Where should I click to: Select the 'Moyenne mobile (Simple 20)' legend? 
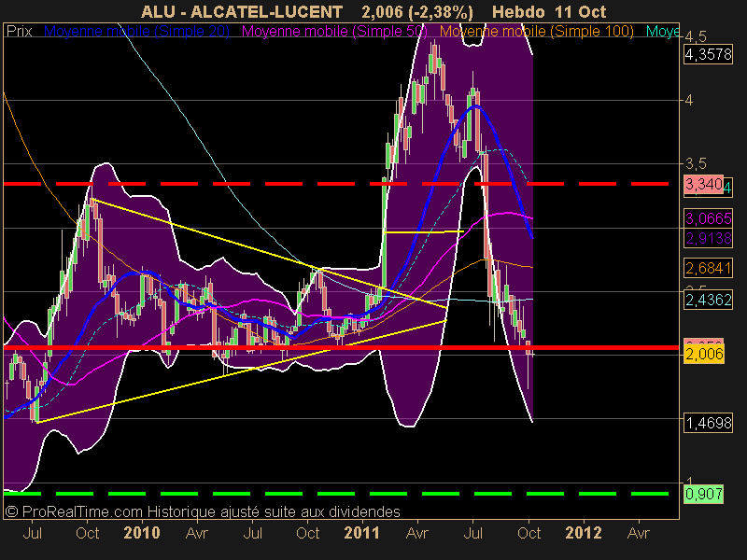(136, 32)
